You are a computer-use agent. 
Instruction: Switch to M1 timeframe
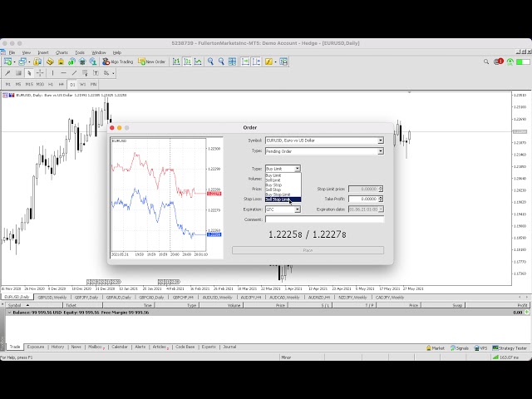[x=8, y=84]
